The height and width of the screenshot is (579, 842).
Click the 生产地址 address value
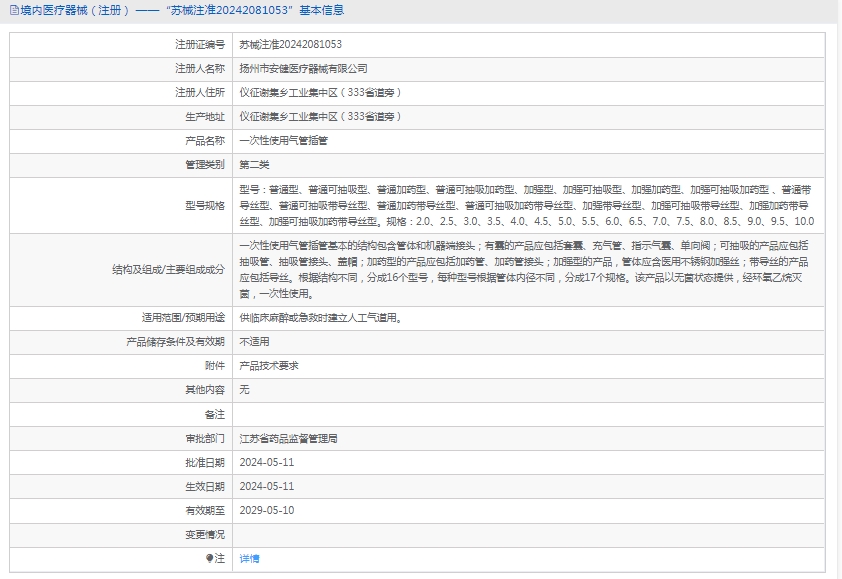(320, 117)
